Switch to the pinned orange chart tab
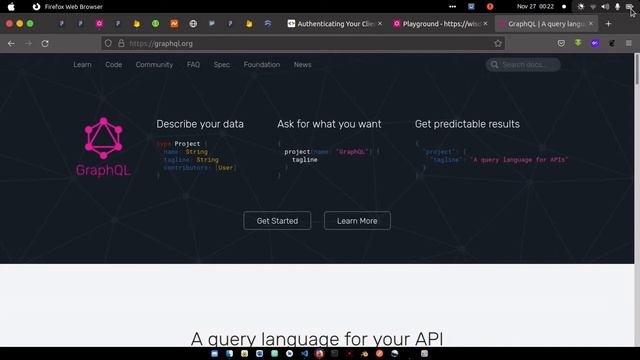Image resolution: width=640 pixels, height=360 pixels. 174,24
